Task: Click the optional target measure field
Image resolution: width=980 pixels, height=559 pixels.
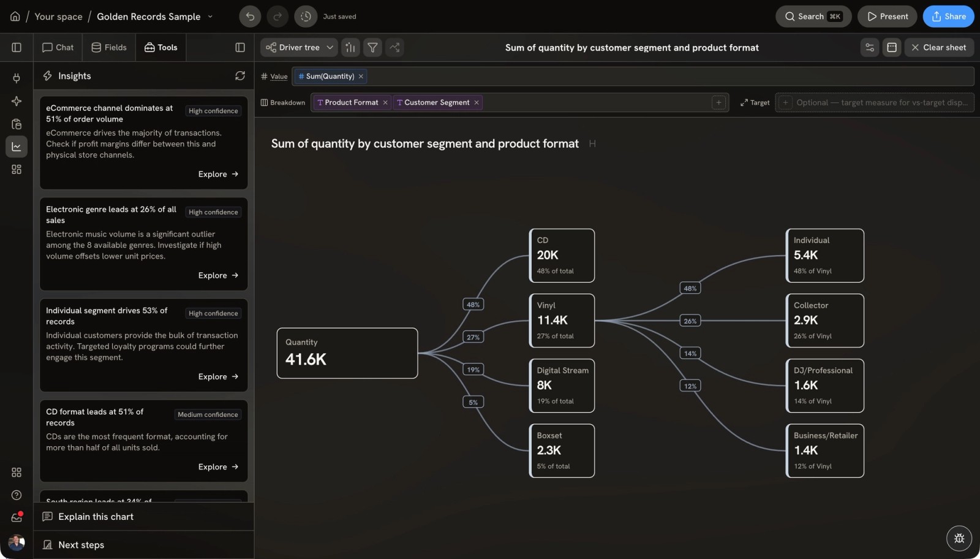Action: click(x=875, y=102)
